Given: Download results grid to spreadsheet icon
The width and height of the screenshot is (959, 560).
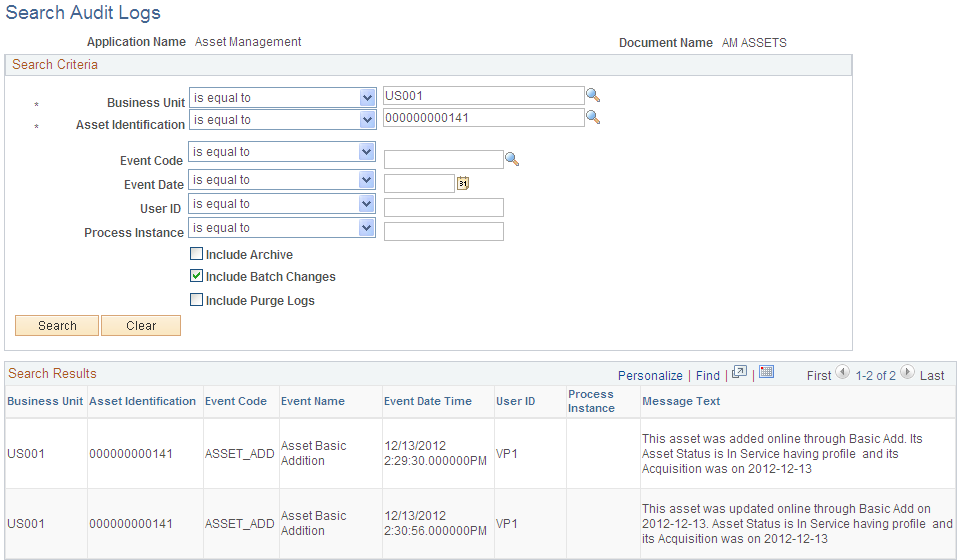Looking at the screenshot, I should pos(767,372).
